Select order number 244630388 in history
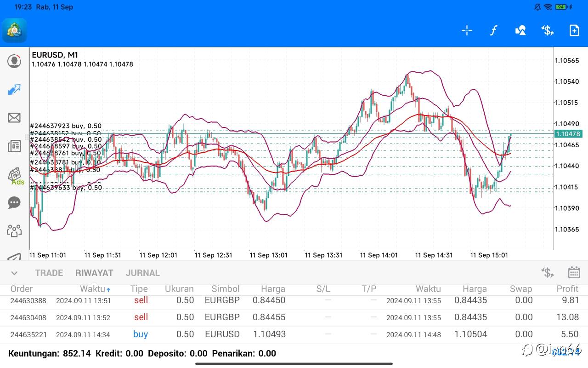Viewport: 588px width, 368px height. point(28,301)
